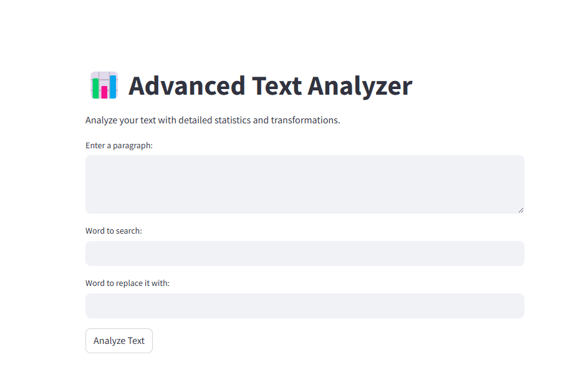Click the green bar in the chart icon
The image size is (588, 390).
click(95, 88)
